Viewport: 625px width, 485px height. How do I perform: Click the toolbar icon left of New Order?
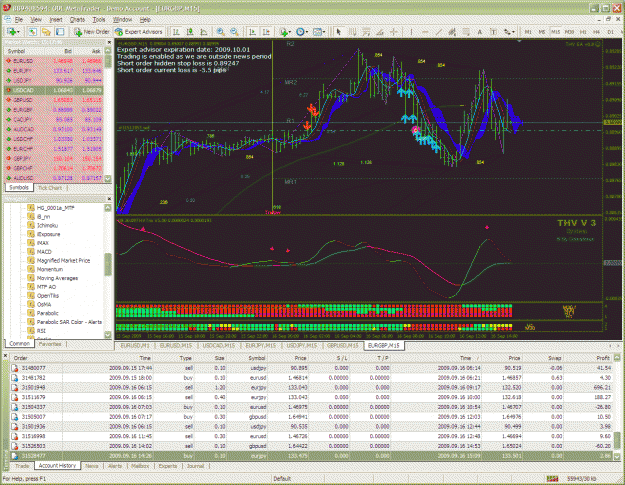pos(60,32)
